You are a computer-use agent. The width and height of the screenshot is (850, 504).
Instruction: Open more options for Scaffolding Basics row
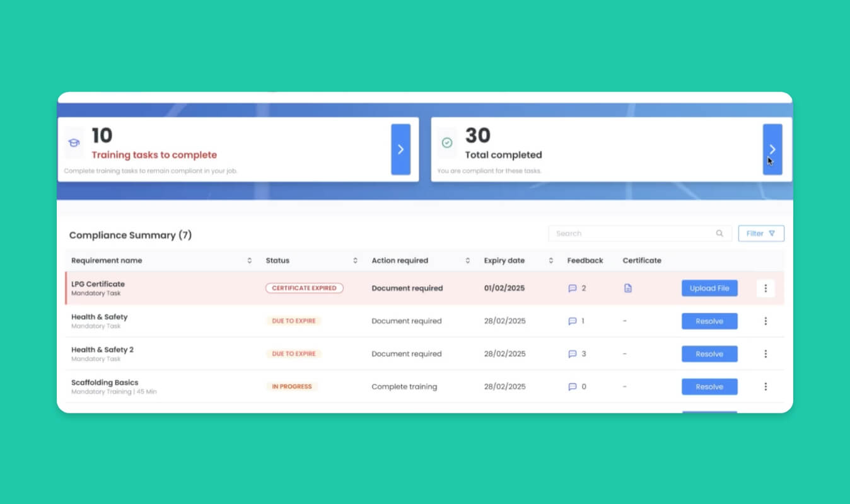pos(766,387)
